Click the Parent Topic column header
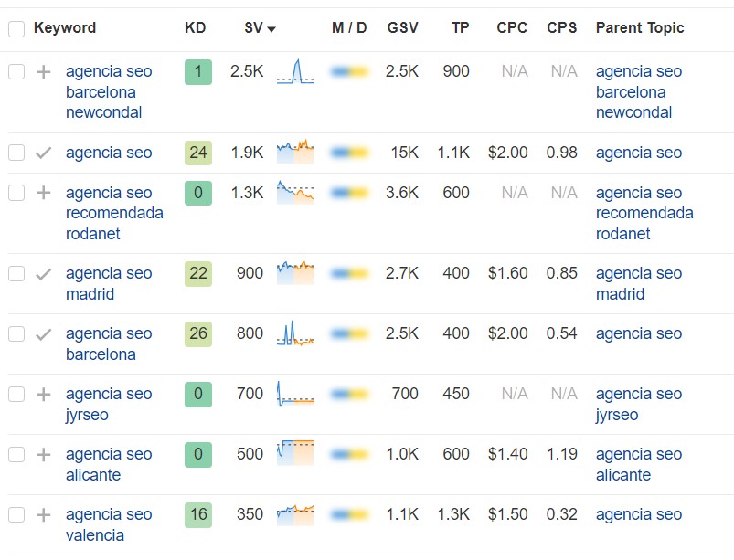This screenshot has height=560, width=734. pyautogui.click(x=640, y=27)
